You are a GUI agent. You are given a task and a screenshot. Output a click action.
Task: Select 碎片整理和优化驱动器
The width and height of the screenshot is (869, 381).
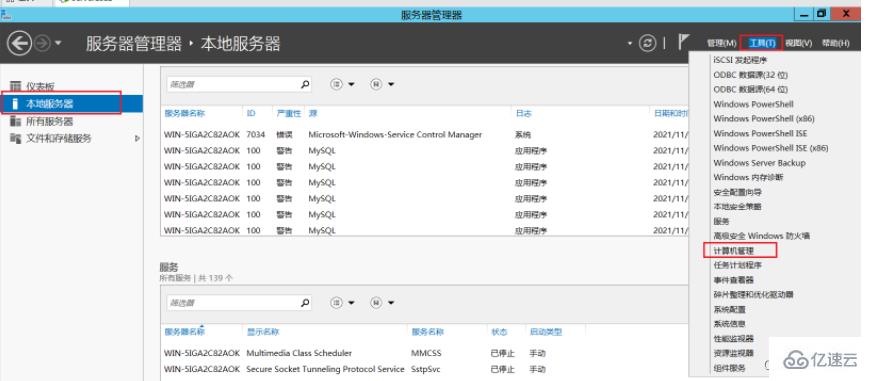point(753,294)
